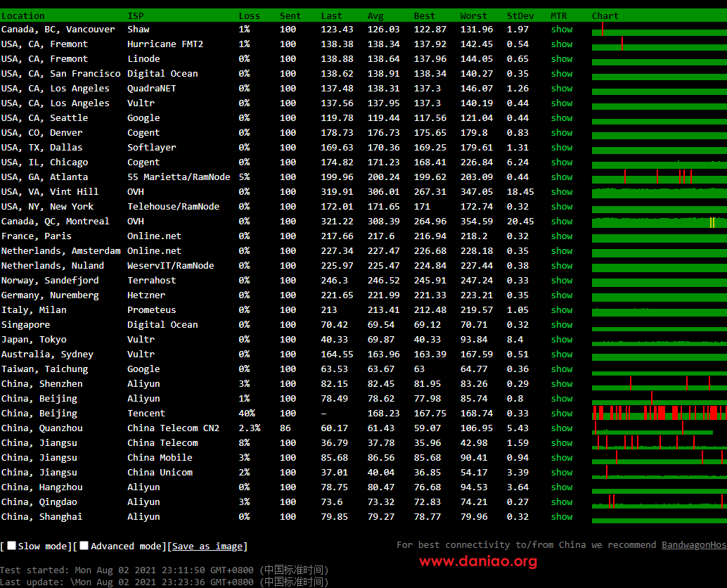This screenshot has height=588, width=727.
Task: Show MTR for Los Angeles QuadraNET
Action: (562, 89)
